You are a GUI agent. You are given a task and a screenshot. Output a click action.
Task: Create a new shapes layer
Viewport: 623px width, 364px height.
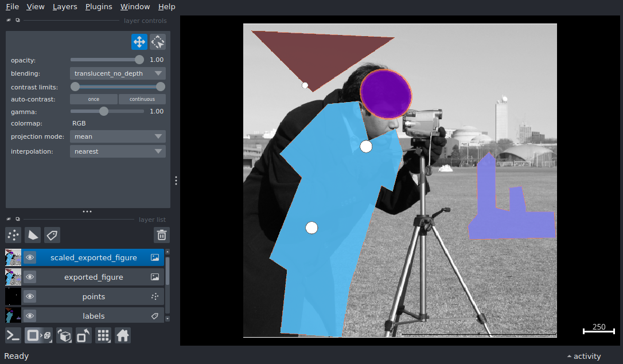(x=33, y=235)
